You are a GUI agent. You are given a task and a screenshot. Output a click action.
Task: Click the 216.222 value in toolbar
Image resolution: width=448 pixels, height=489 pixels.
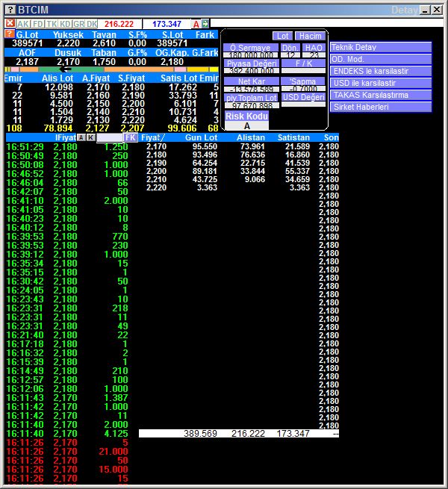(x=119, y=24)
